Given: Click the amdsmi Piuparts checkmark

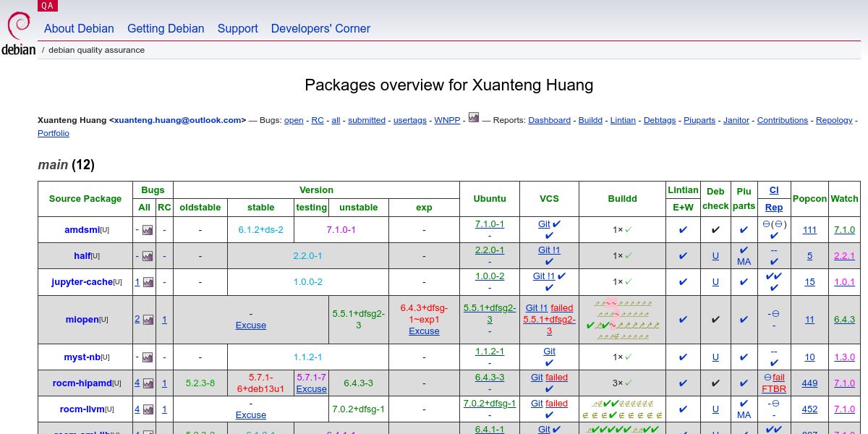Looking at the screenshot, I should click(x=744, y=230).
